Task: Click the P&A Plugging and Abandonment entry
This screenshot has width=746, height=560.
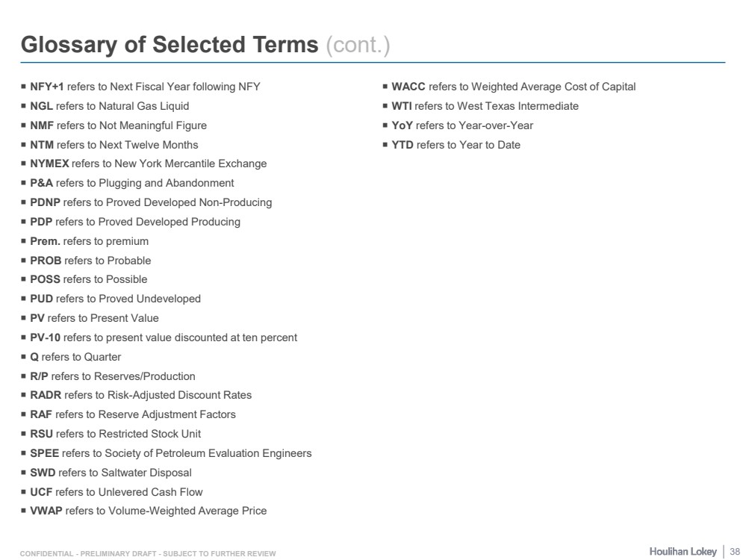Action: click(131, 183)
